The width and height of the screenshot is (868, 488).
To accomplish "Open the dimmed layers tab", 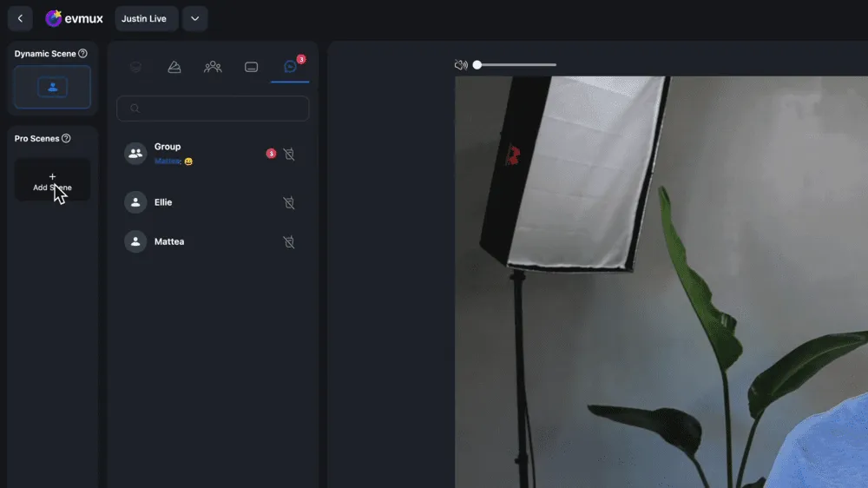I will (x=135, y=67).
